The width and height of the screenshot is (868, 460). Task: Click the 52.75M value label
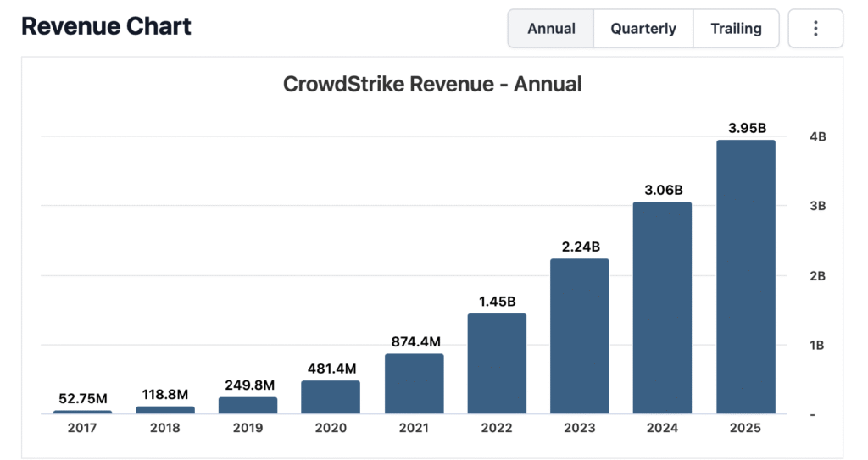[82, 399]
